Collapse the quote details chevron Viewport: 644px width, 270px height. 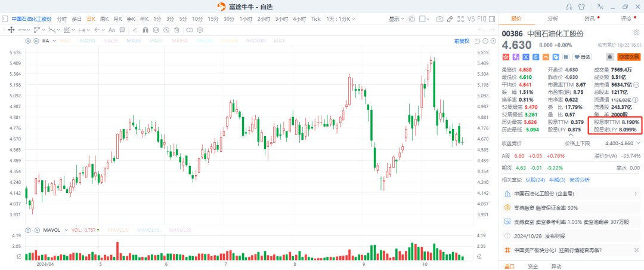click(571, 134)
